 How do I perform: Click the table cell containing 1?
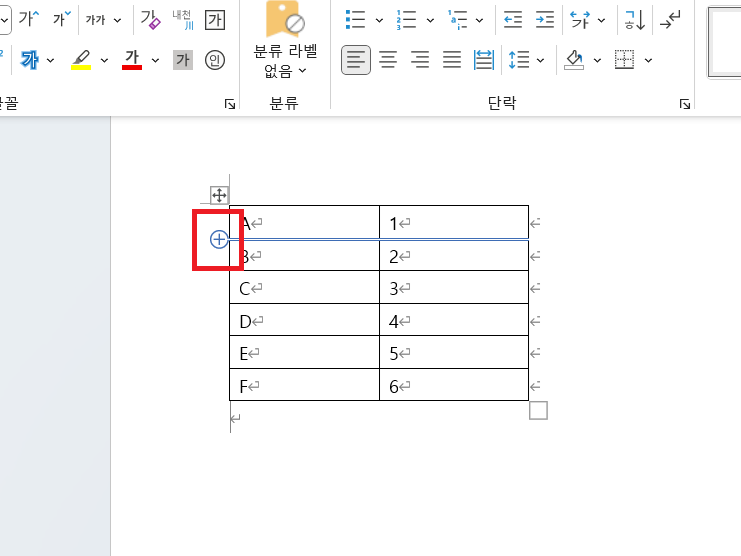tap(454, 222)
